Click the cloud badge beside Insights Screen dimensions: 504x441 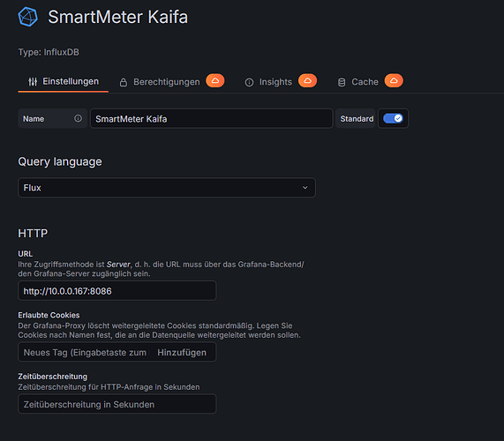click(x=307, y=80)
